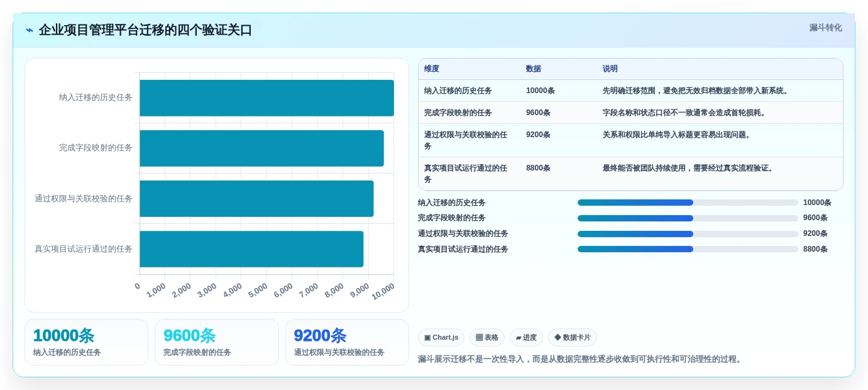868x390 pixels.
Task: Click the 纳入迁移的历史任务 chart bar
Action: (266, 98)
